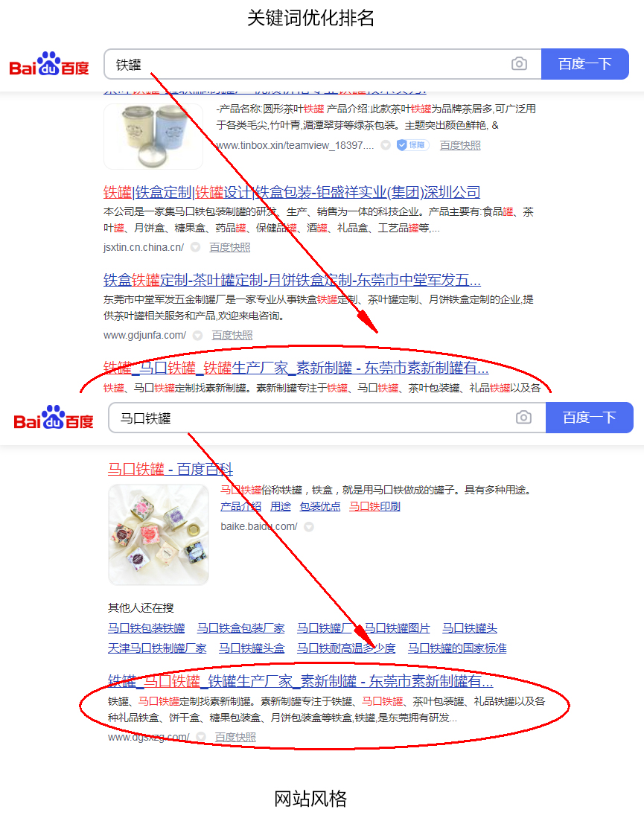This screenshot has height=827, width=644.
Task: Open the tea tin cans thumbnail image
Action: point(153,136)
